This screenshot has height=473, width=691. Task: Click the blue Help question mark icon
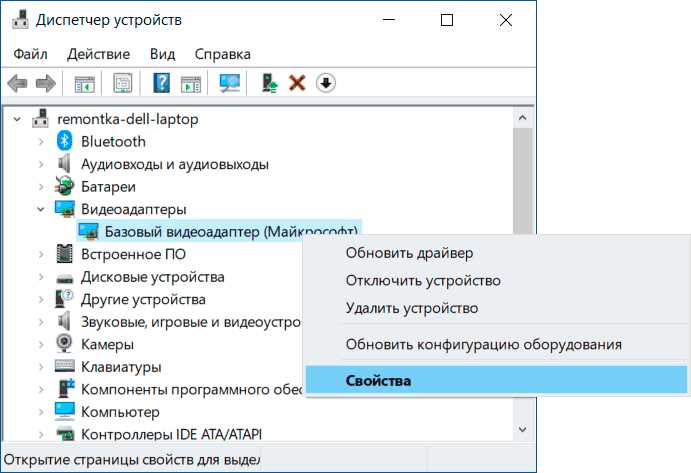pyautogui.click(x=161, y=83)
